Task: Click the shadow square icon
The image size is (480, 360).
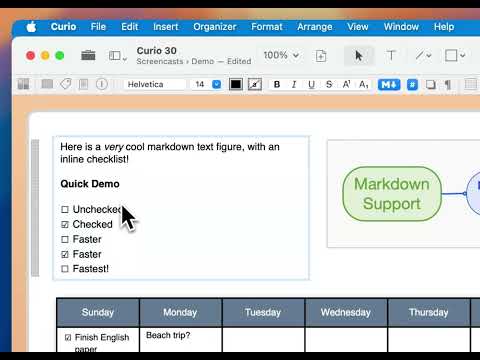Action: [431, 84]
